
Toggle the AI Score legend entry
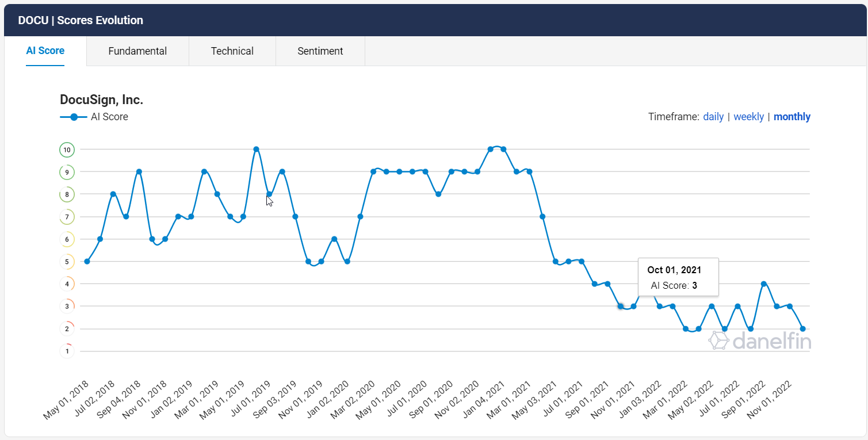94,117
